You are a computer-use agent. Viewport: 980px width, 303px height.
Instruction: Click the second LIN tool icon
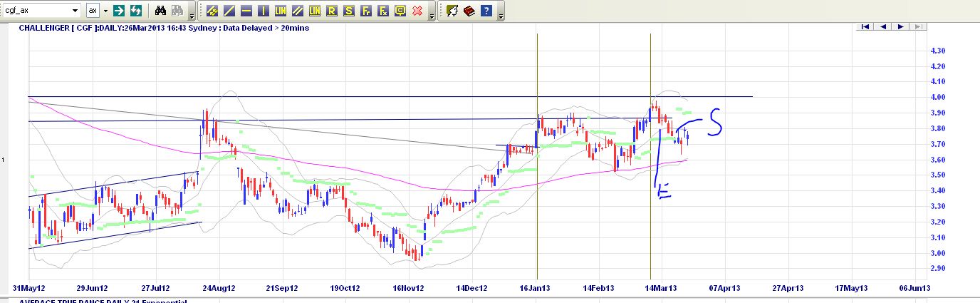point(315,11)
